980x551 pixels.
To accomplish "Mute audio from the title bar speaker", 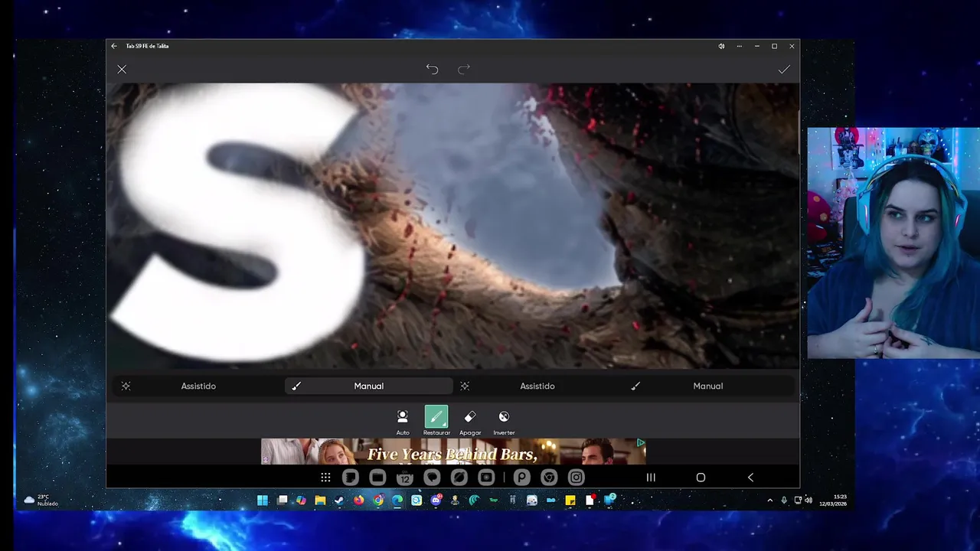I will [721, 46].
